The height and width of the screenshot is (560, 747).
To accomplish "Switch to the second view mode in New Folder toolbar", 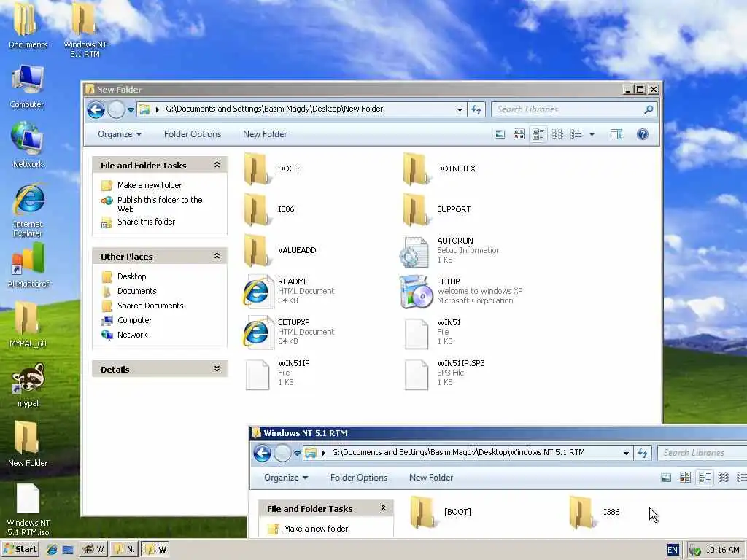I will (519, 134).
